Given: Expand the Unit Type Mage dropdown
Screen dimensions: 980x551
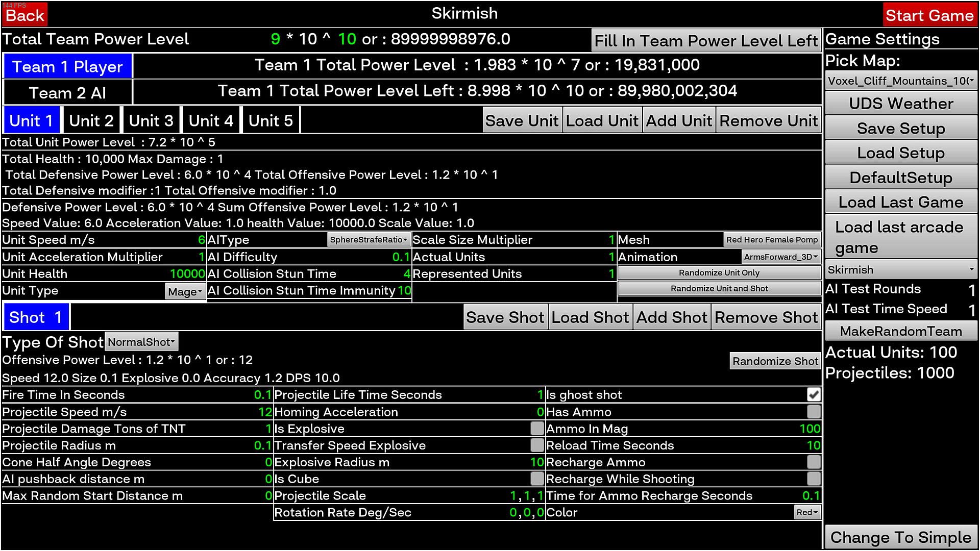Looking at the screenshot, I should pyautogui.click(x=185, y=292).
